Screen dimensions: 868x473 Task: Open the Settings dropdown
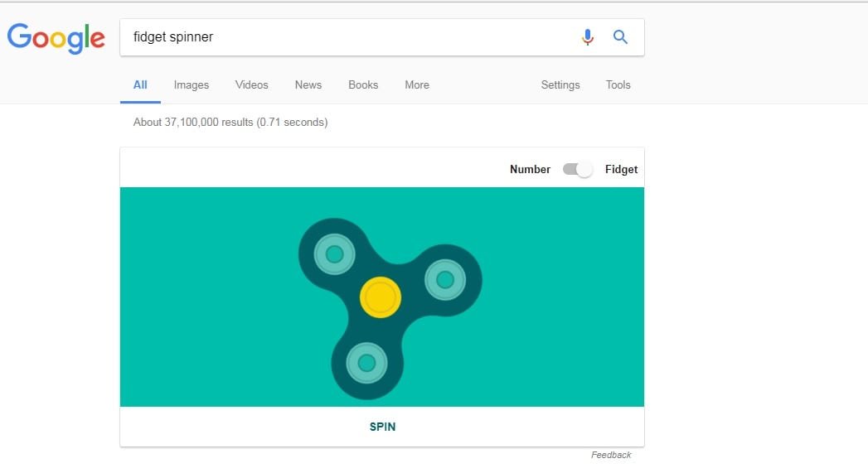(560, 84)
